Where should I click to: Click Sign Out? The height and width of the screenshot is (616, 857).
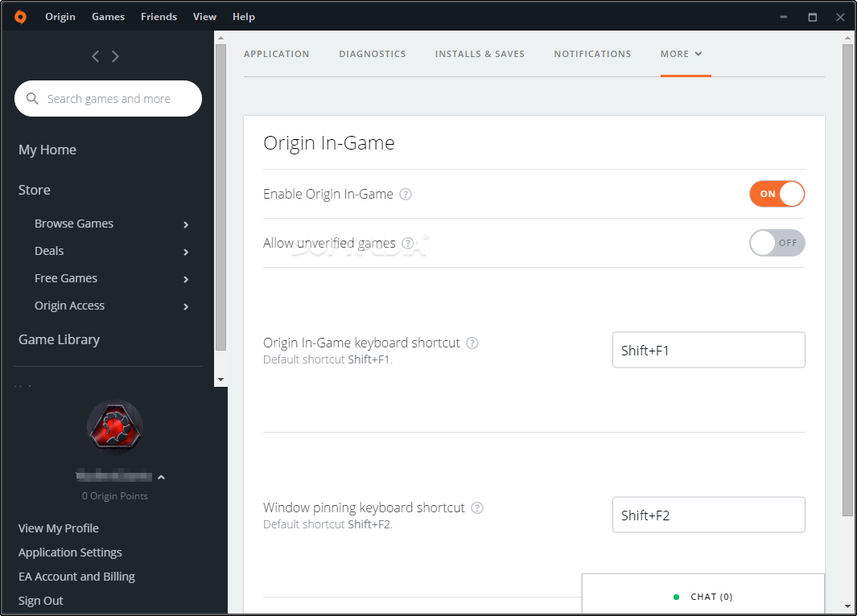click(40, 600)
